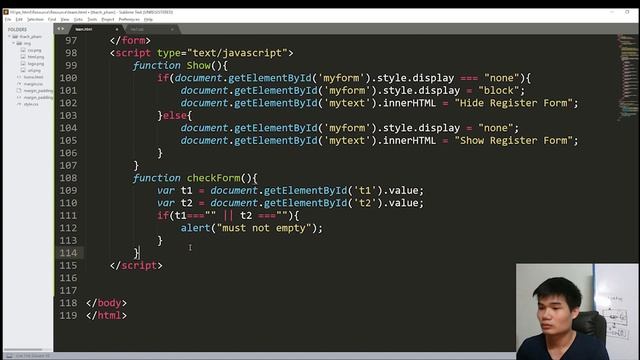Click the "must not empty" string

tap(264, 228)
